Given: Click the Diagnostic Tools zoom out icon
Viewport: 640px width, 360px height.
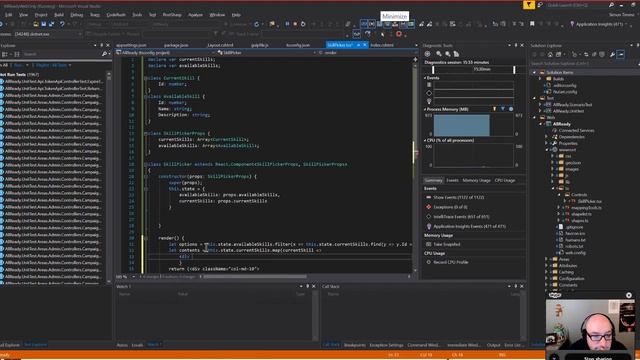Looking at the screenshot, I should (448, 54).
